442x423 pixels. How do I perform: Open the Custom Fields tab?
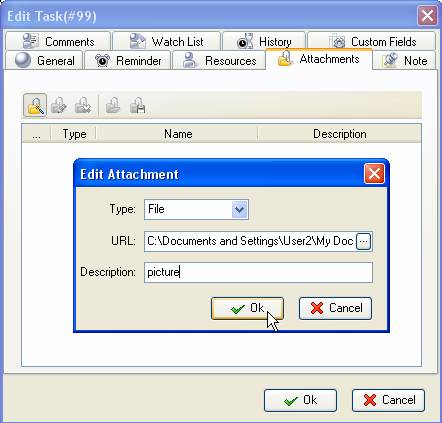click(372, 42)
